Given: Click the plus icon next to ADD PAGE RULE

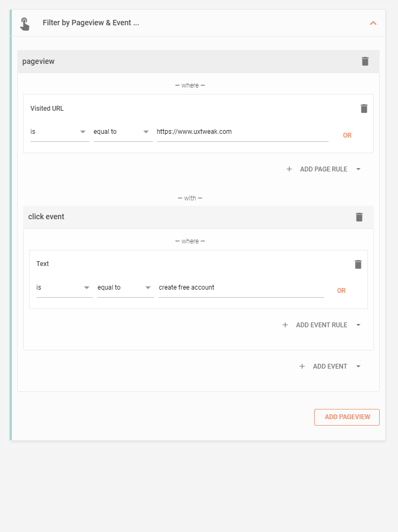Looking at the screenshot, I should pos(289,169).
